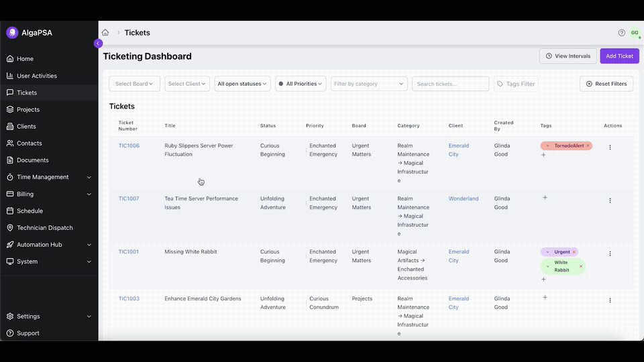Open ticket TIC1001 link

click(129, 252)
